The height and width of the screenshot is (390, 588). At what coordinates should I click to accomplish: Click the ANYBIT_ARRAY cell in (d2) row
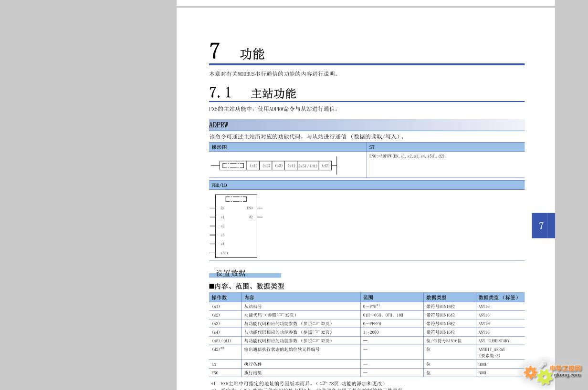click(x=492, y=349)
